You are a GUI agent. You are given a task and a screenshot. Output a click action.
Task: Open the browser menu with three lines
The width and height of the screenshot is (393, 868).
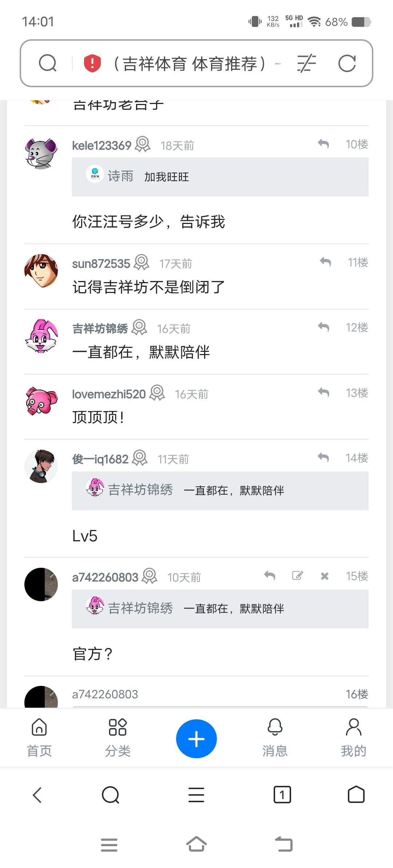click(x=196, y=795)
